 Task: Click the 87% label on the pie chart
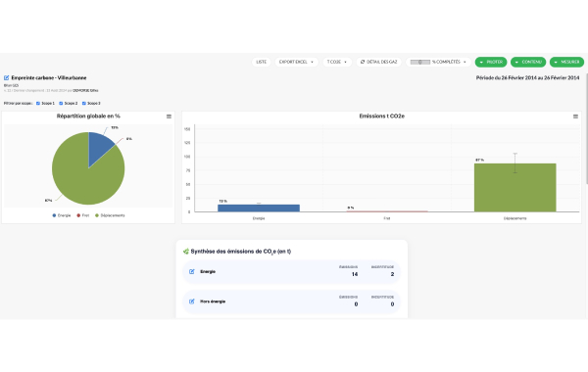click(48, 201)
